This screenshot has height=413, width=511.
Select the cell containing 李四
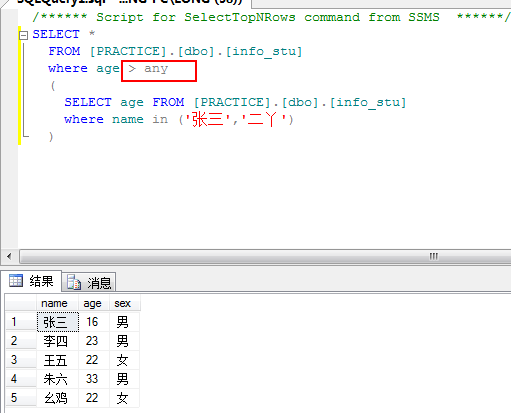[58, 341]
